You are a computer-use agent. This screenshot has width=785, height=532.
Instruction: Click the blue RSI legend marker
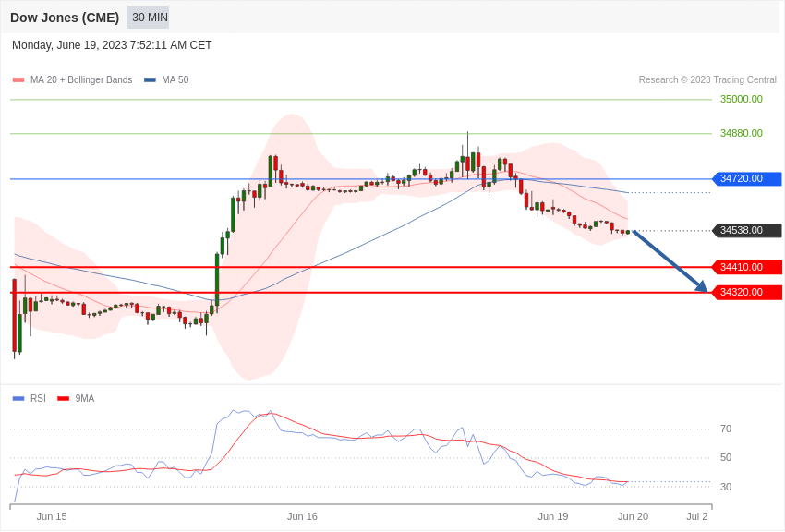pyautogui.click(x=18, y=399)
